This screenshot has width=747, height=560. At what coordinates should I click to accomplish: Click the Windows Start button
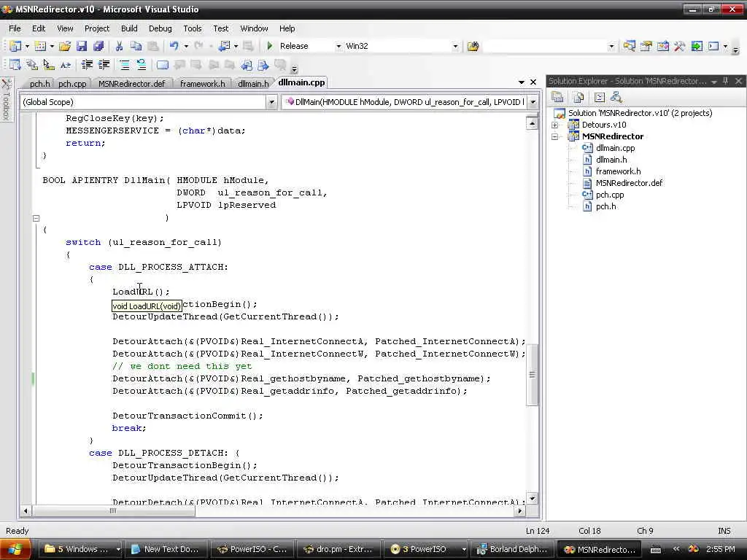pos(16,549)
